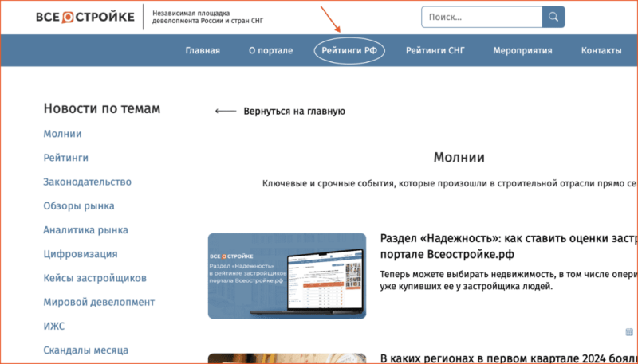638x364 pixels.
Task: Open Мировой девелопмент topic
Action: (99, 302)
